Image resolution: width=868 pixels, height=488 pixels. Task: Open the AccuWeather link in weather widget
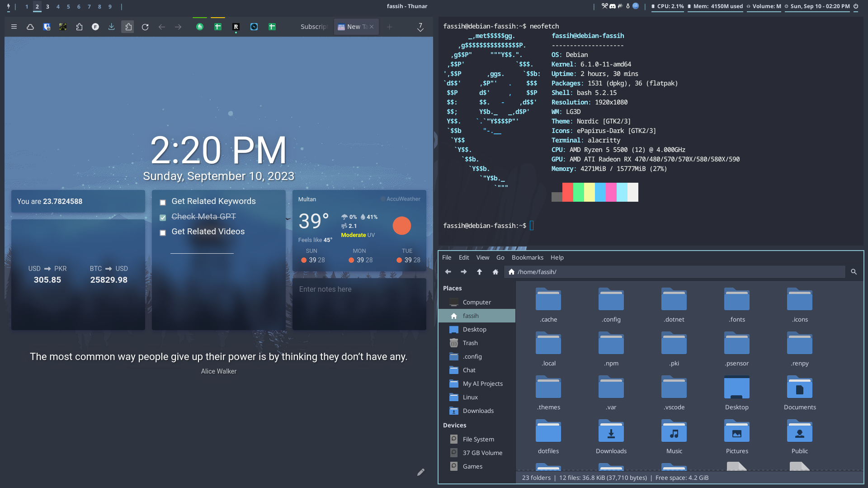pyautogui.click(x=401, y=199)
